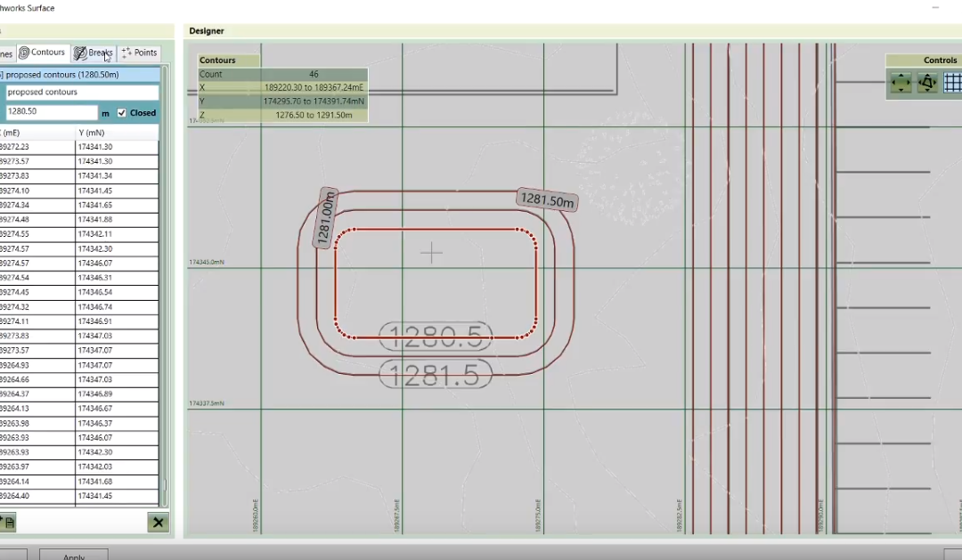Select the cell 174346.31
Image resolution: width=962 pixels, height=560 pixels.
coord(117,278)
